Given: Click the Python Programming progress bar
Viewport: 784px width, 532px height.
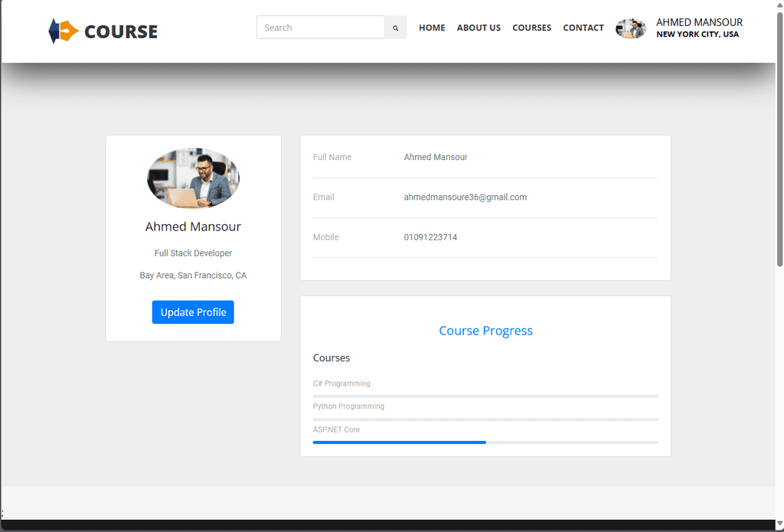Looking at the screenshot, I should 485,419.
